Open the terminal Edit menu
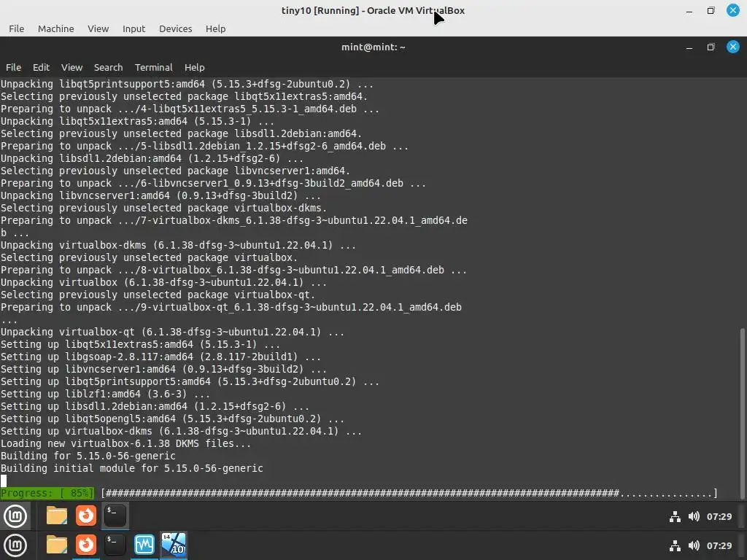This screenshot has width=747, height=560. 41,67
